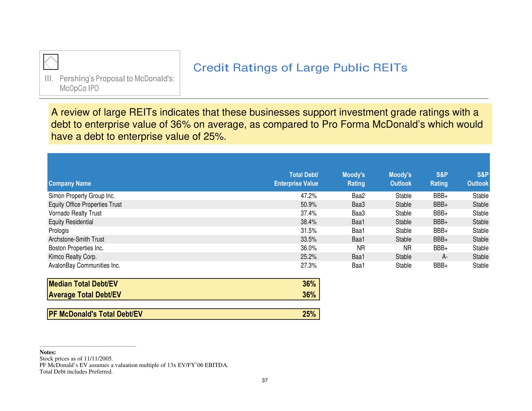
Task: Click the 36% median value
Action: 309,284
